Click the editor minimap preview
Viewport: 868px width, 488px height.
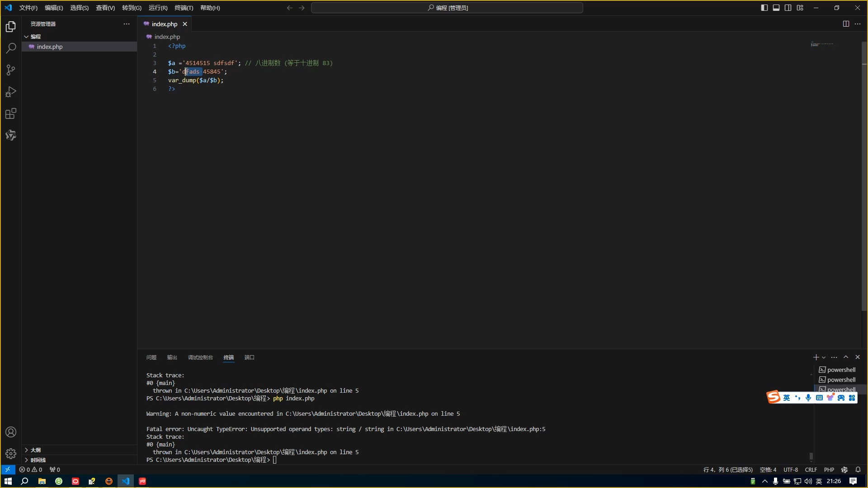822,44
